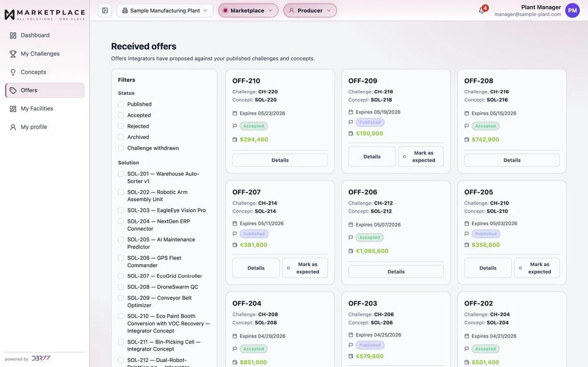Open Details for OFF-210

pos(280,160)
